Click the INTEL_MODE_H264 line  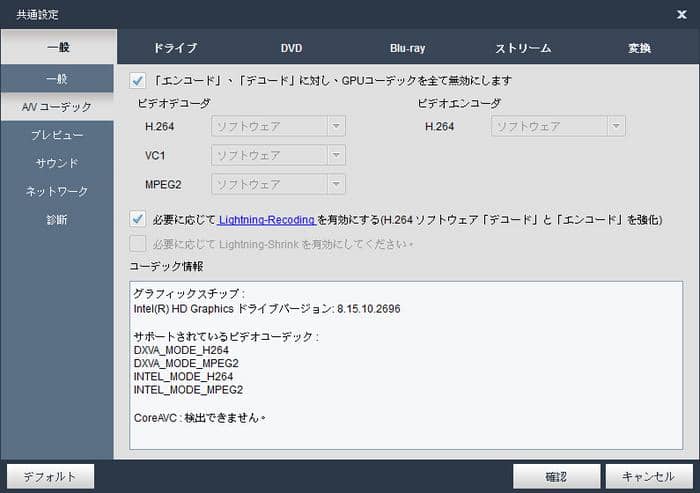click(183, 376)
